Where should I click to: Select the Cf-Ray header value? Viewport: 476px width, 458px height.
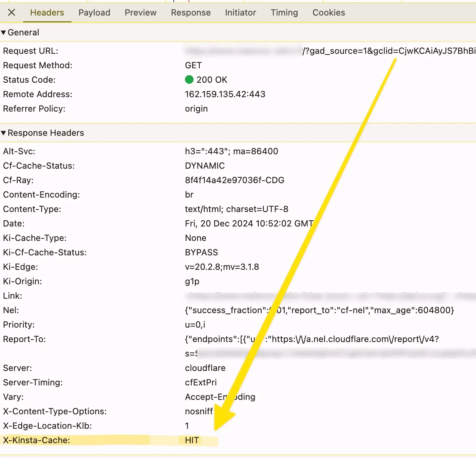pyautogui.click(x=235, y=180)
